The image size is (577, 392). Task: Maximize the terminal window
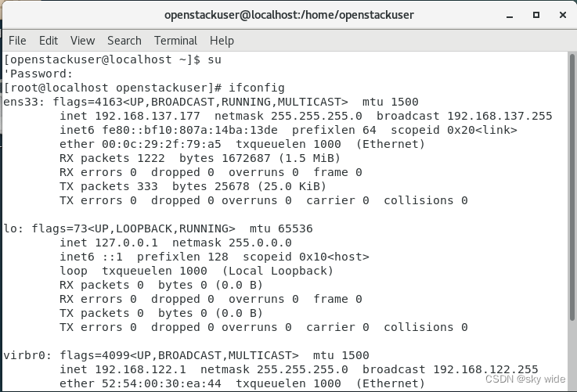pyautogui.click(x=536, y=15)
